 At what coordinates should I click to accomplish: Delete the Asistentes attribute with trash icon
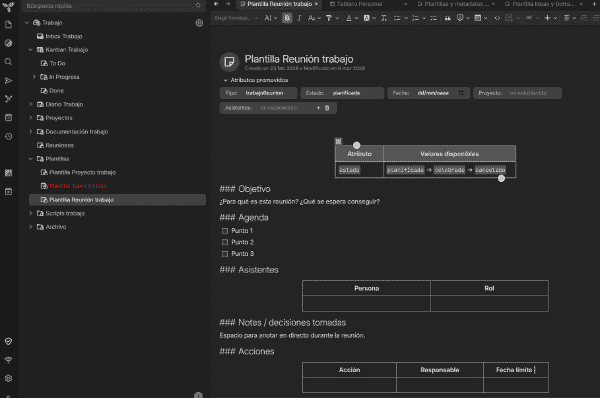pos(327,108)
